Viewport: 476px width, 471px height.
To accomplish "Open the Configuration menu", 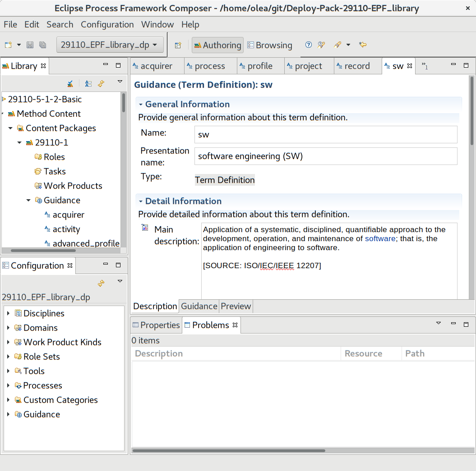I will click(x=107, y=24).
